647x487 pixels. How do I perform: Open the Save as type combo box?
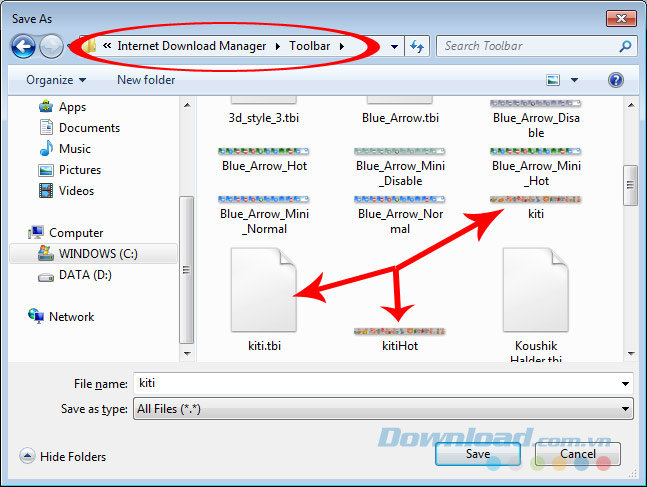pyautogui.click(x=383, y=409)
